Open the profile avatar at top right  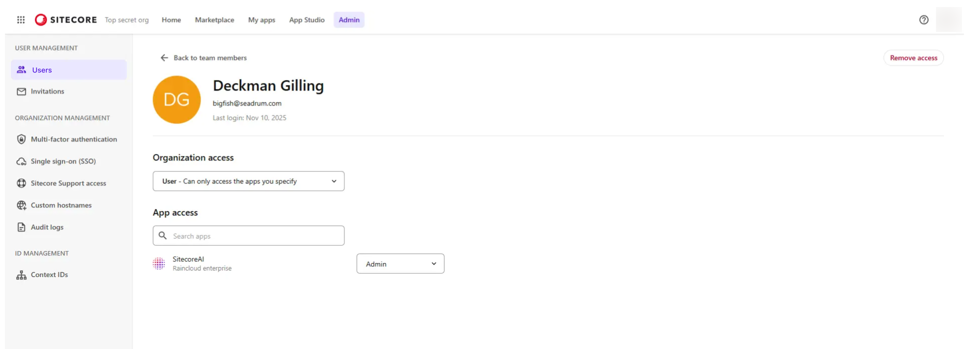pos(948,19)
